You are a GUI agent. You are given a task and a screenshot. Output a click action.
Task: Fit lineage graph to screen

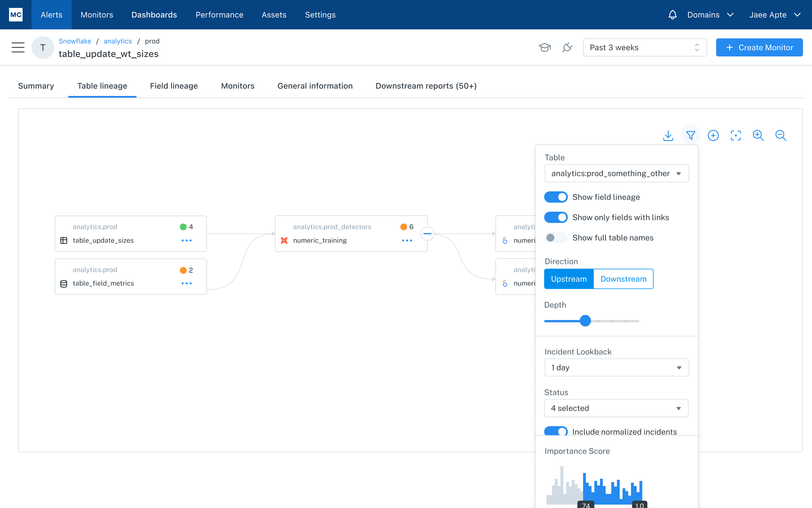coord(736,135)
